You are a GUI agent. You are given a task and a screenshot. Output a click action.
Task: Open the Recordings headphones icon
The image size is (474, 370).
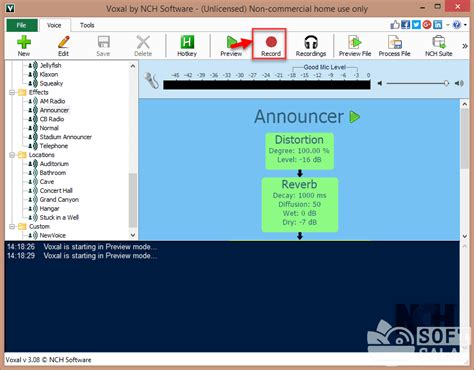click(311, 46)
